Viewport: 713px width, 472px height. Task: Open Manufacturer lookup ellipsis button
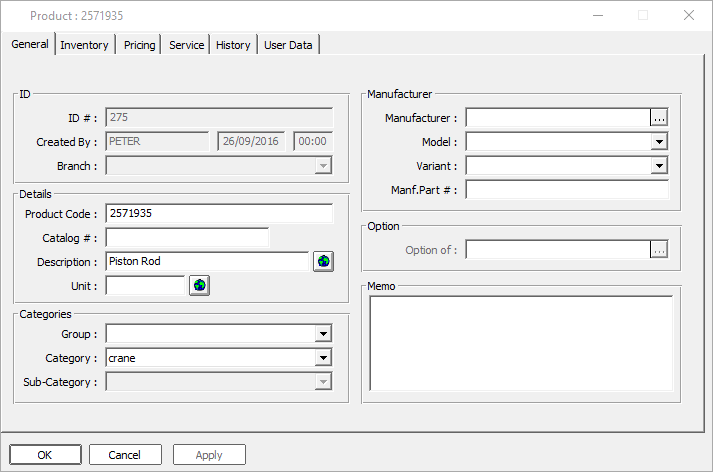click(659, 118)
